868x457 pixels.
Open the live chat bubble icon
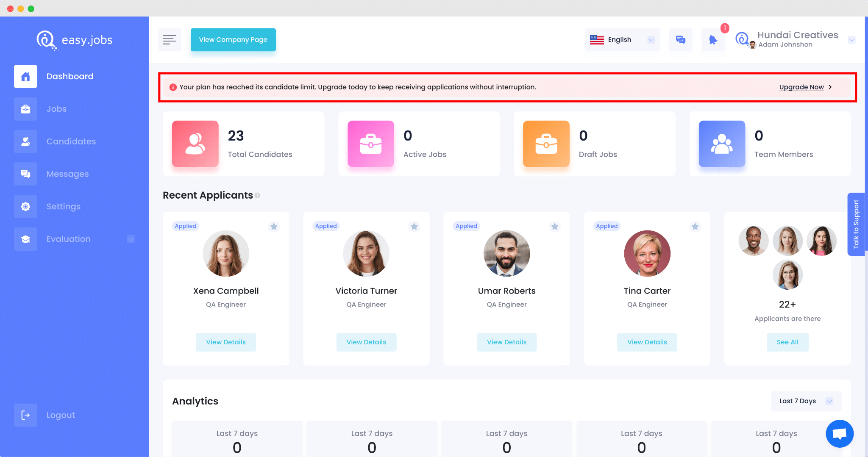[840, 434]
